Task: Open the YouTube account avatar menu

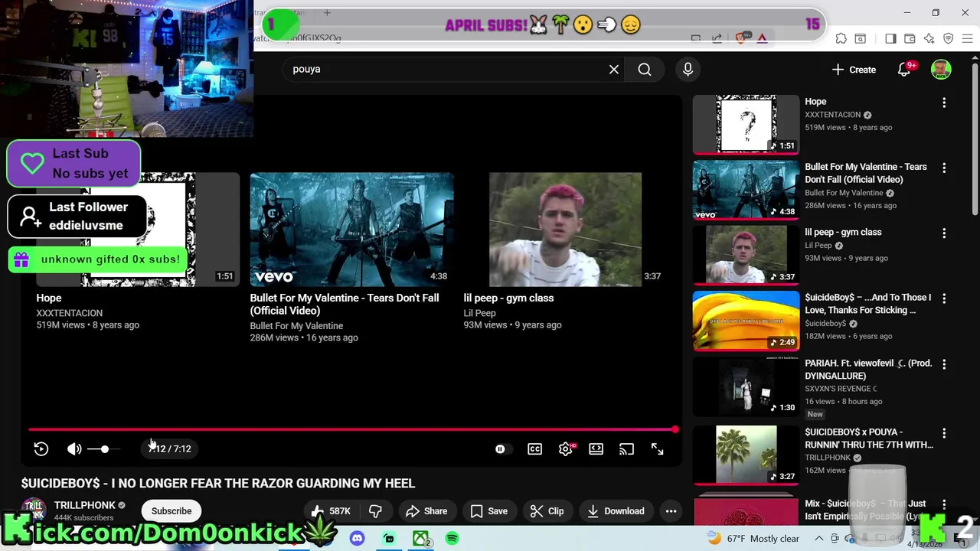Action: coord(941,70)
